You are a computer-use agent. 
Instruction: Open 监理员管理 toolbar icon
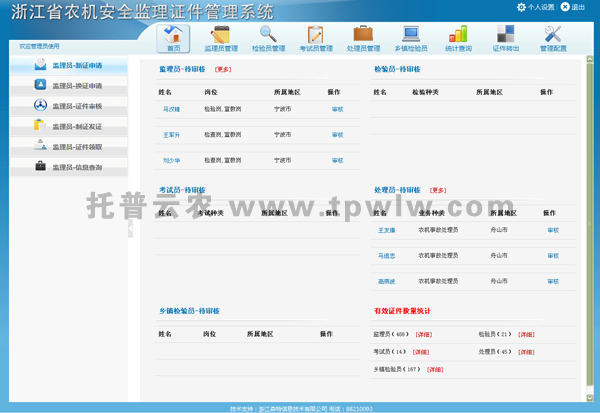coord(221,38)
